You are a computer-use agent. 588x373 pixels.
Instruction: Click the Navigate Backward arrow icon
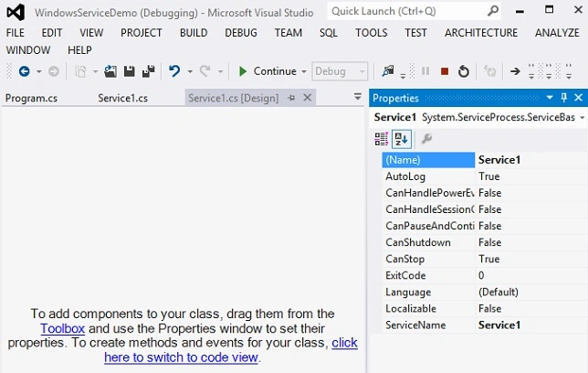(x=25, y=71)
